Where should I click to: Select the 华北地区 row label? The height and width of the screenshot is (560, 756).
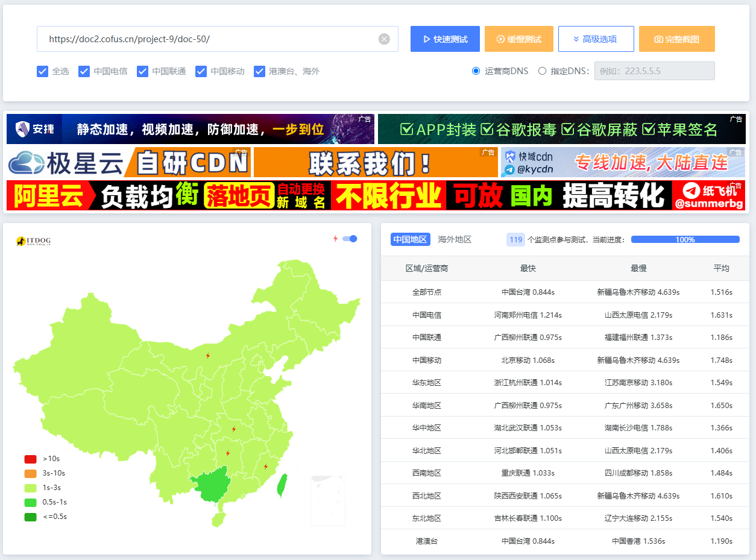tap(427, 450)
